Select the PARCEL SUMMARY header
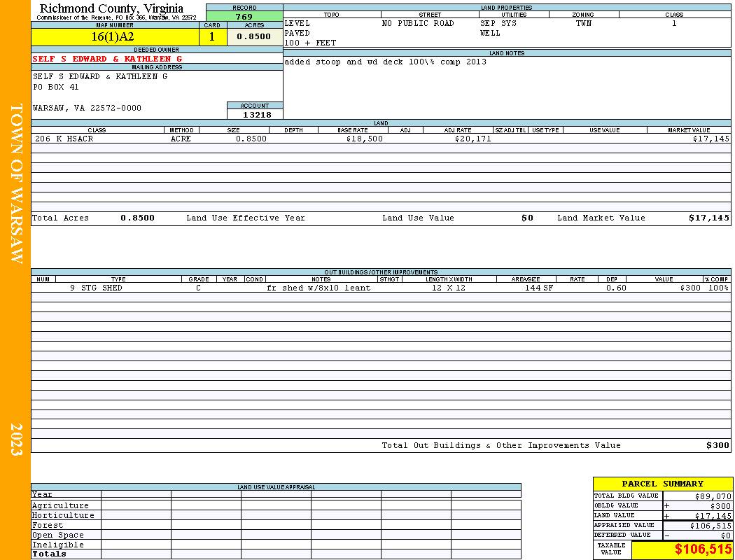This screenshot has width=735, height=560. [662, 484]
